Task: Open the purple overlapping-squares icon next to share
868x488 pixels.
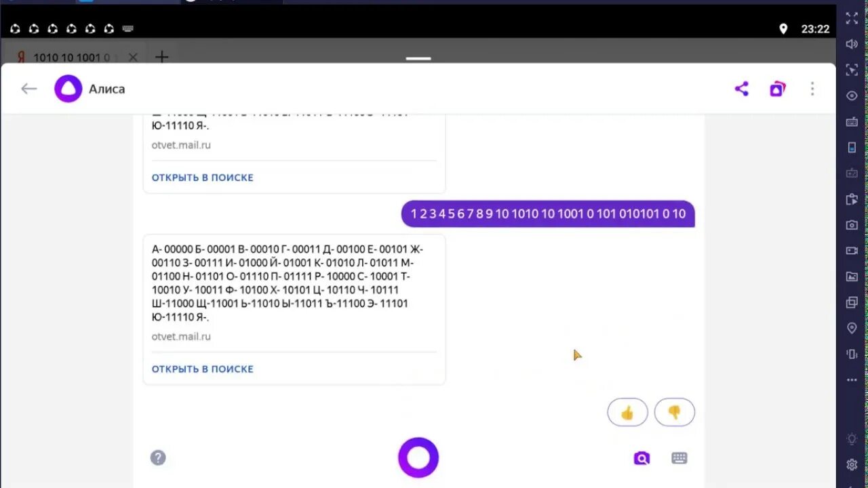Action: coord(777,89)
